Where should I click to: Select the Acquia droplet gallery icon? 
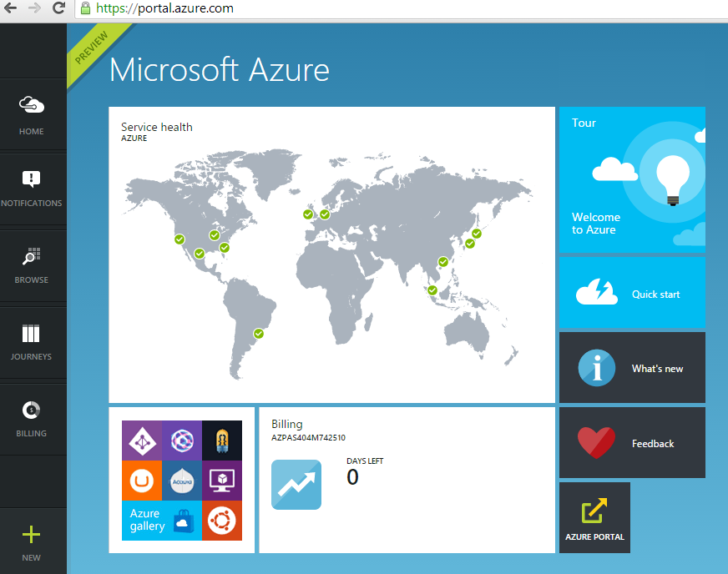[x=182, y=481]
